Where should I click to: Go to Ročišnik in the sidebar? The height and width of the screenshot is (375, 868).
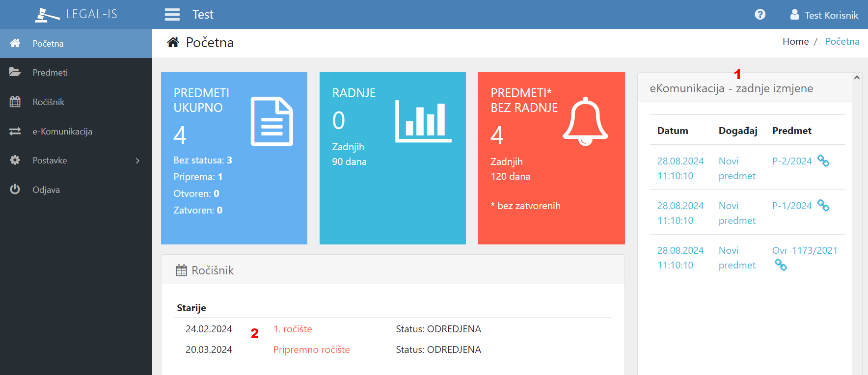tap(49, 102)
